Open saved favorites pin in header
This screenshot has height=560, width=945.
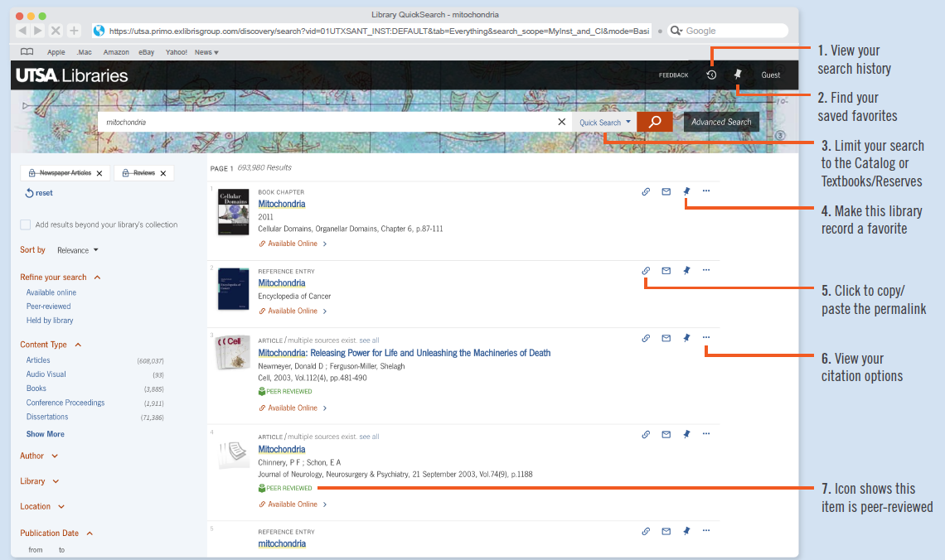click(x=737, y=75)
